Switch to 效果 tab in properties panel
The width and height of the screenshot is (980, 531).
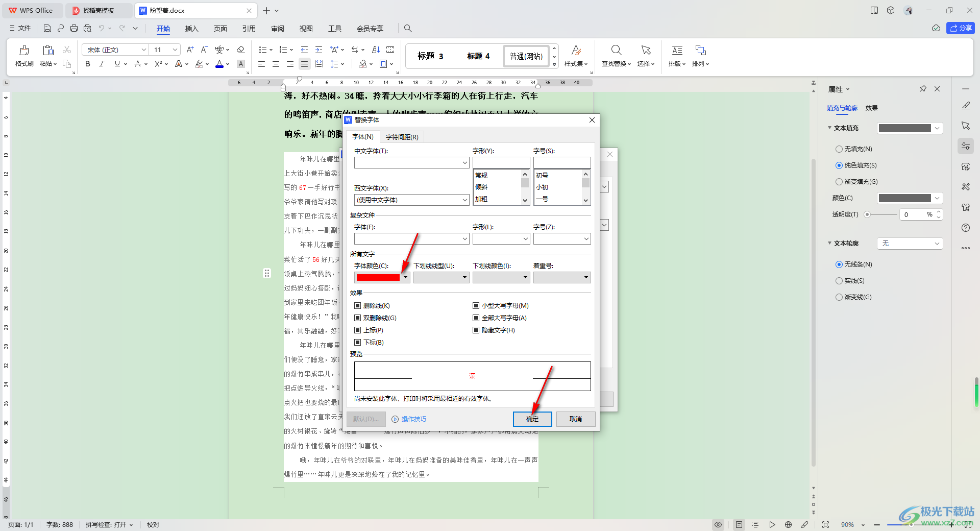click(871, 108)
